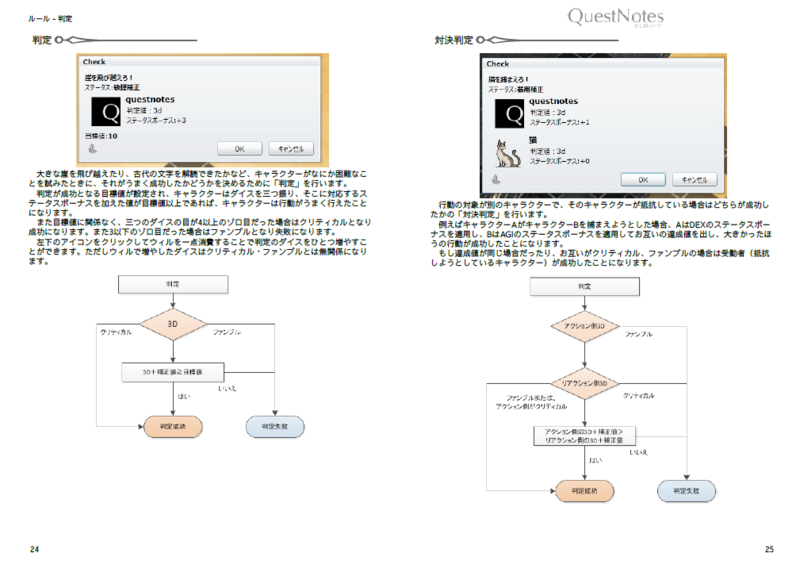
Task: Click the 対決判定 section heading
Action: pyautogui.click(x=454, y=40)
